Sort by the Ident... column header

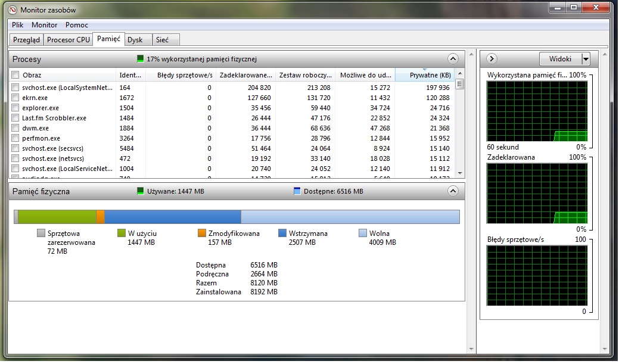[130, 75]
